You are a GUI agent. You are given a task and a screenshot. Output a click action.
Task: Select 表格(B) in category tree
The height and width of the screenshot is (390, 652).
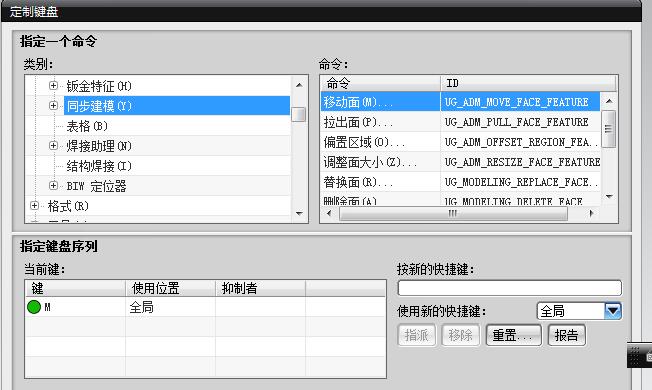[87, 126]
